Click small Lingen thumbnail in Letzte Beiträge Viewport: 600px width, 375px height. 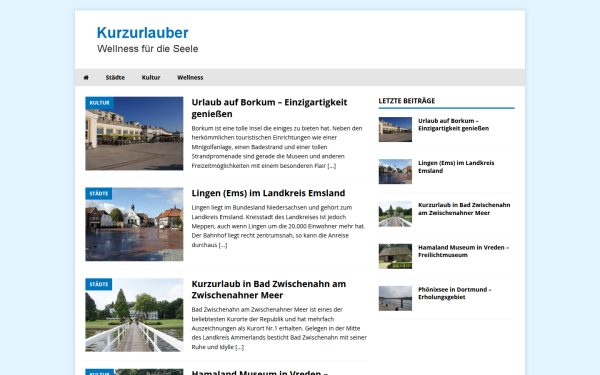tap(395, 171)
